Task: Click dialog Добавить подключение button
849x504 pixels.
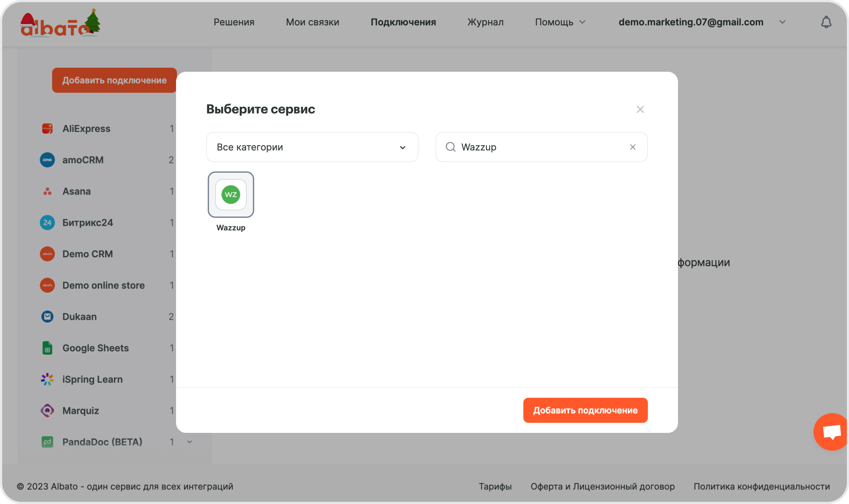Action: [x=585, y=410]
